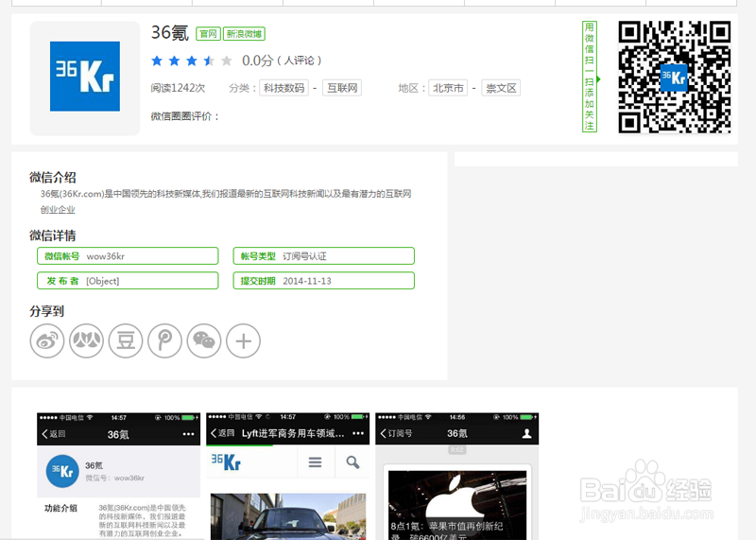Click the 阅读1242次 read count text
The image size is (756, 540).
[178, 88]
